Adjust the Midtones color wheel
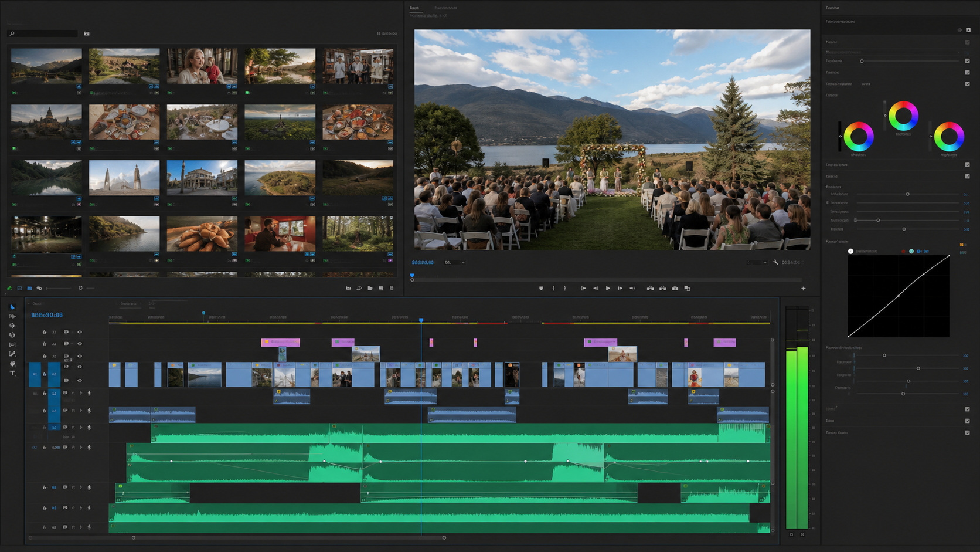Viewport: 980px width, 552px height. point(903,116)
